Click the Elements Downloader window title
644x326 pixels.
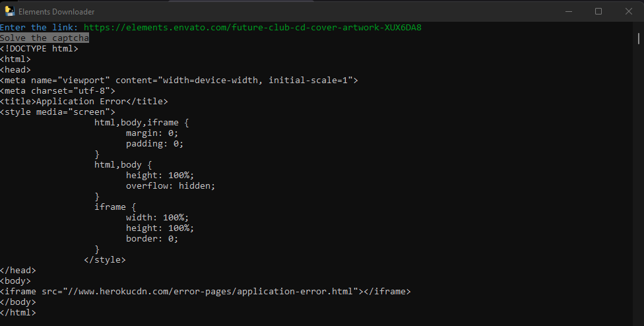pos(56,12)
